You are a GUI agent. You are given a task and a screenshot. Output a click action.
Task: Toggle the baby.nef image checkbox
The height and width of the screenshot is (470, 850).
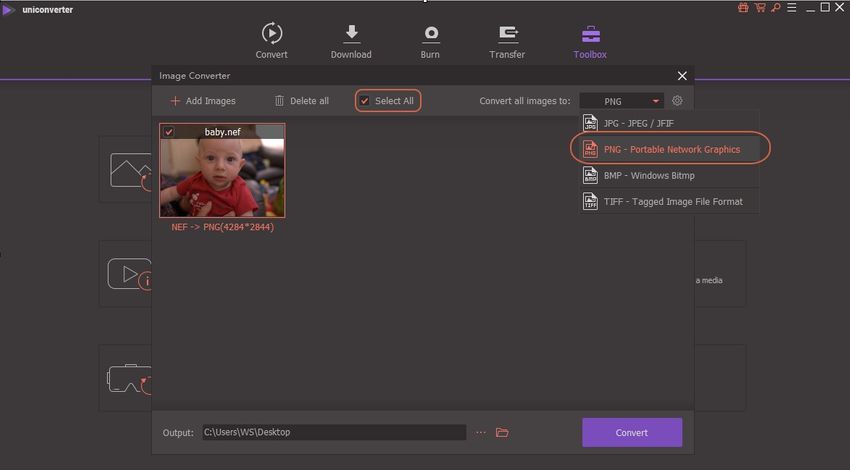[168, 132]
